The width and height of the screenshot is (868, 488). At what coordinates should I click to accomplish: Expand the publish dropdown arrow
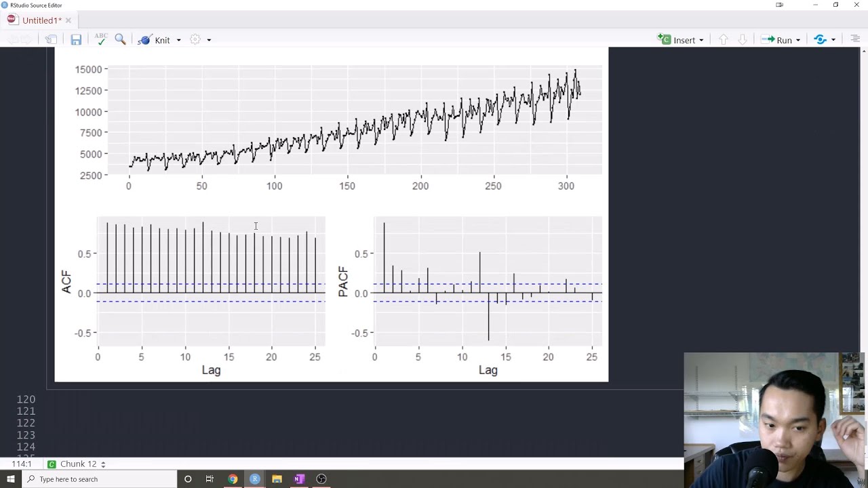click(833, 40)
